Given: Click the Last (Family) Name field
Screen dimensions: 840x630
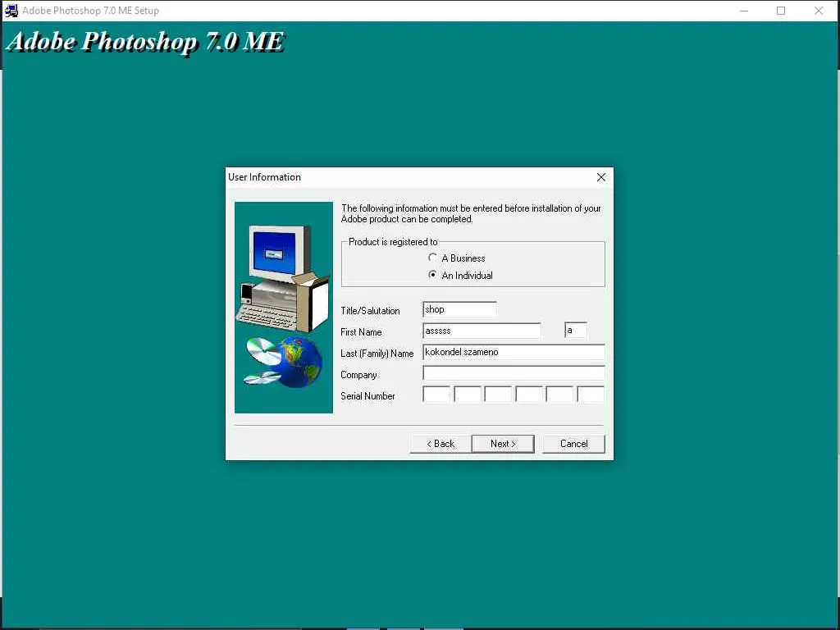Looking at the screenshot, I should (514, 352).
